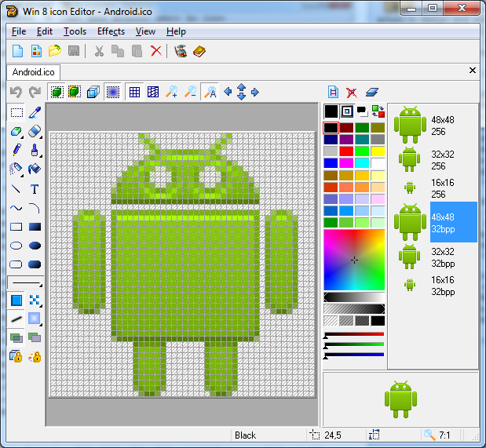Swap foreground and background colors
Image resolution: width=486 pixels, height=448 pixels.
click(x=378, y=111)
